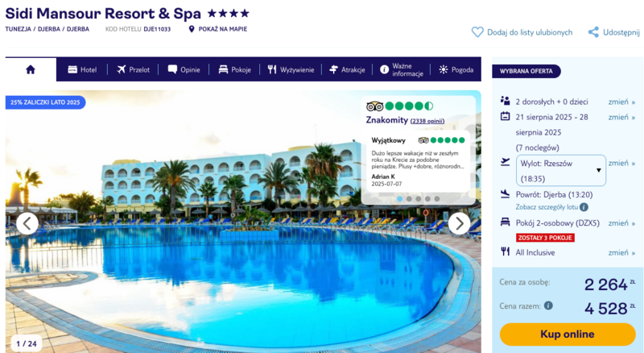Select the last review carousel dot
This screenshot has width=644, height=353.
[437, 199]
